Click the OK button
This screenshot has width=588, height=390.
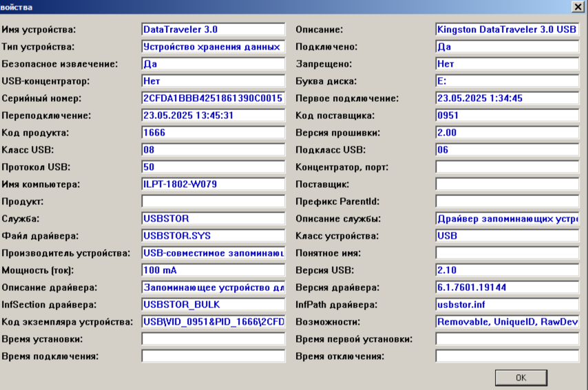(x=521, y=378)
